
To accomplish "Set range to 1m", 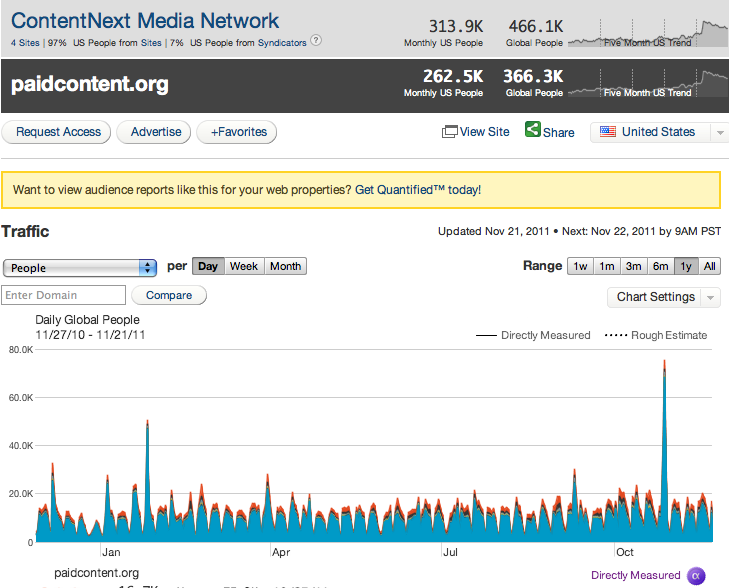I will pos(607,266).
